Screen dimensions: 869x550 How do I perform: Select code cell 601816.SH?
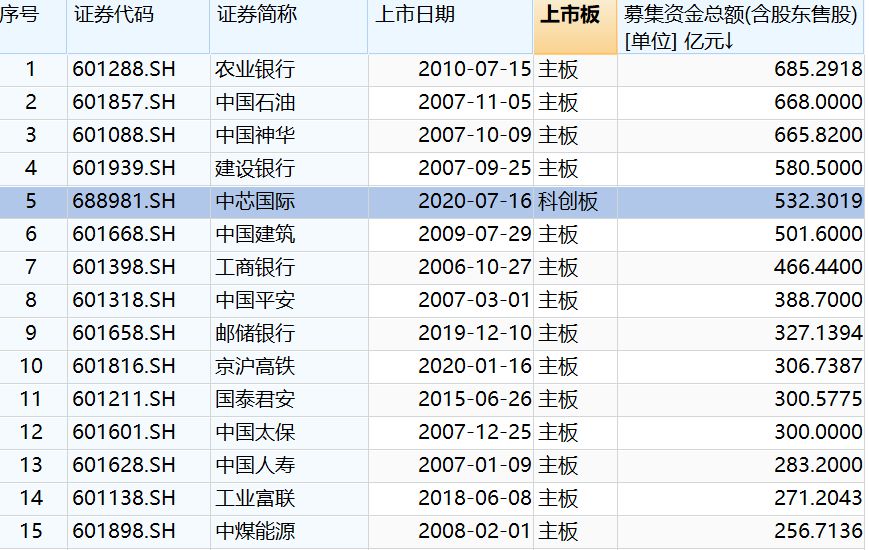click(139, 366)
